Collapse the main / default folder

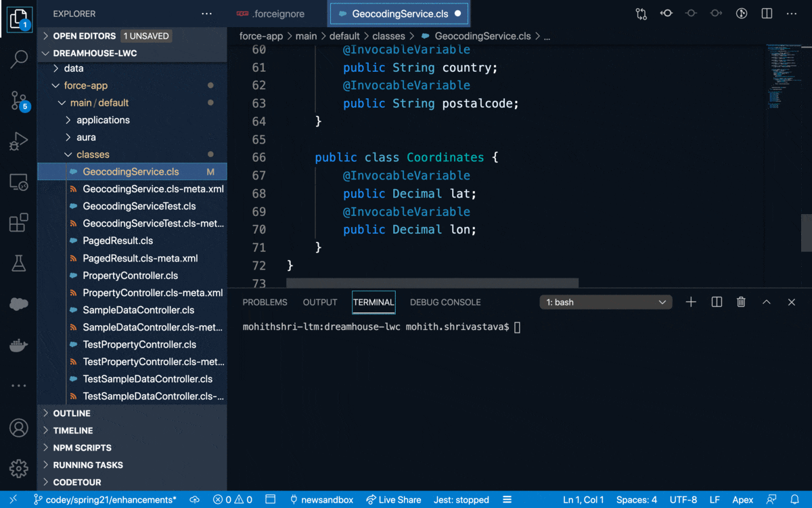click(132, 103)
